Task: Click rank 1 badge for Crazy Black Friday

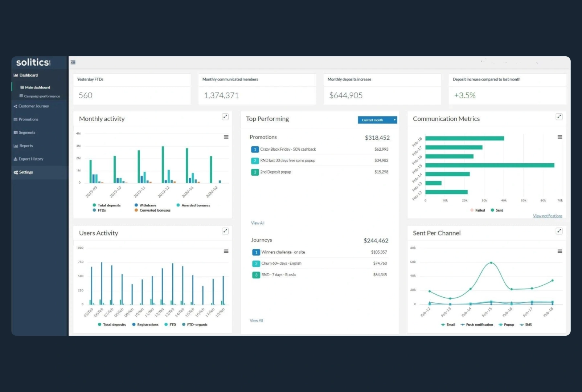Action: point(255,150)
